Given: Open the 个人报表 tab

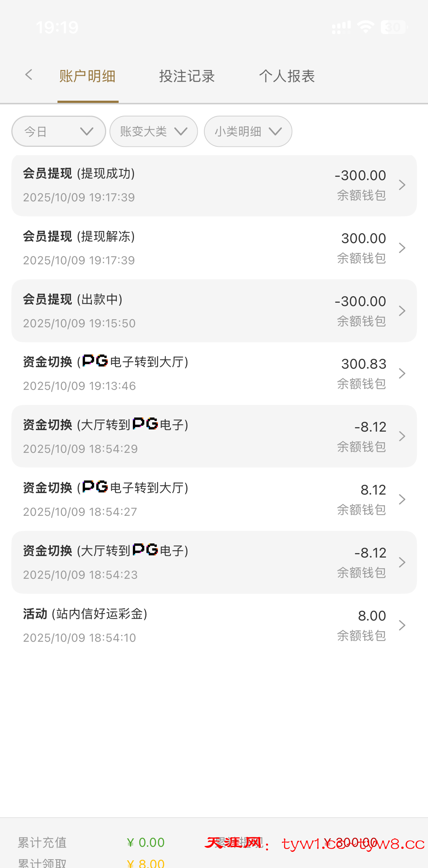Looking at the screenshot, I should coord(287,77).
